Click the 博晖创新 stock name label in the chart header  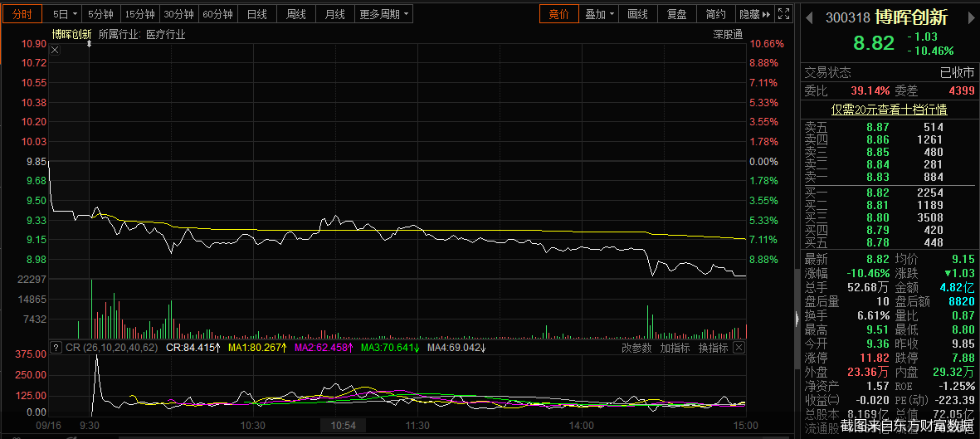coord(71,34)
